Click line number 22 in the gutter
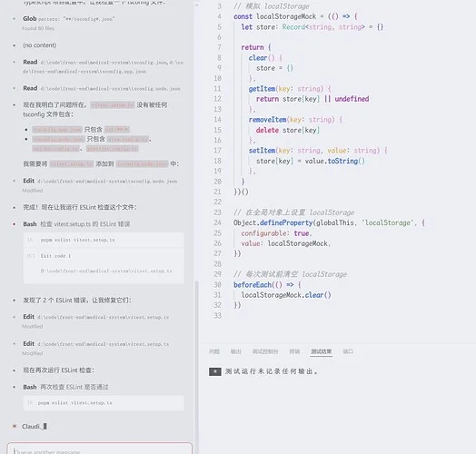Screen dimensions: 476x454 tap(217, 202)
